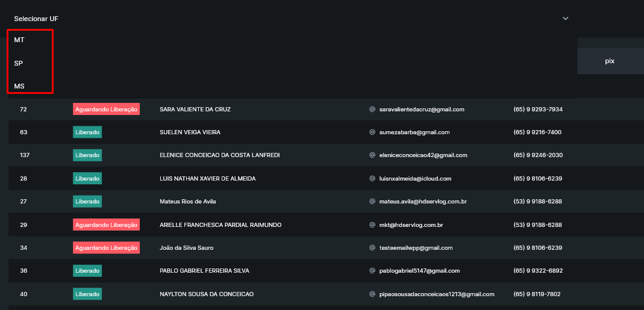644x310 pixels.
Task: Click Aguardando Liberação badge for João da Silva Sauro
Action: (106, 248)
